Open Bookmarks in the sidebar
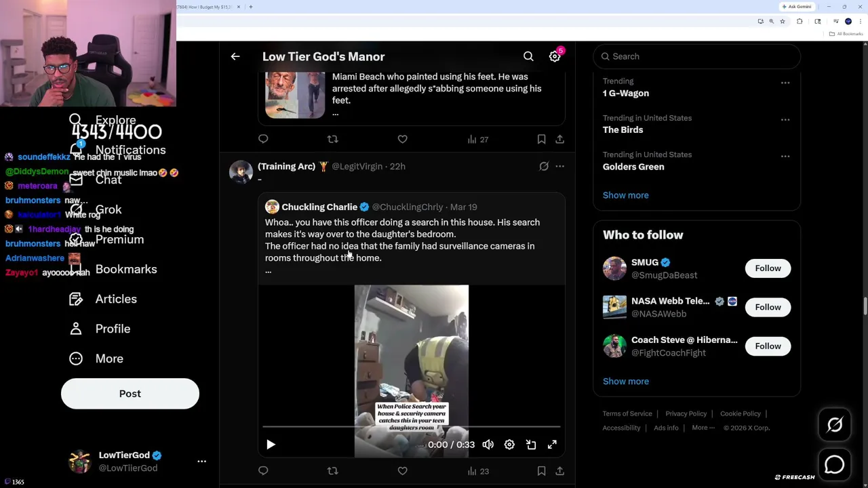 click(x=113, y=269)
